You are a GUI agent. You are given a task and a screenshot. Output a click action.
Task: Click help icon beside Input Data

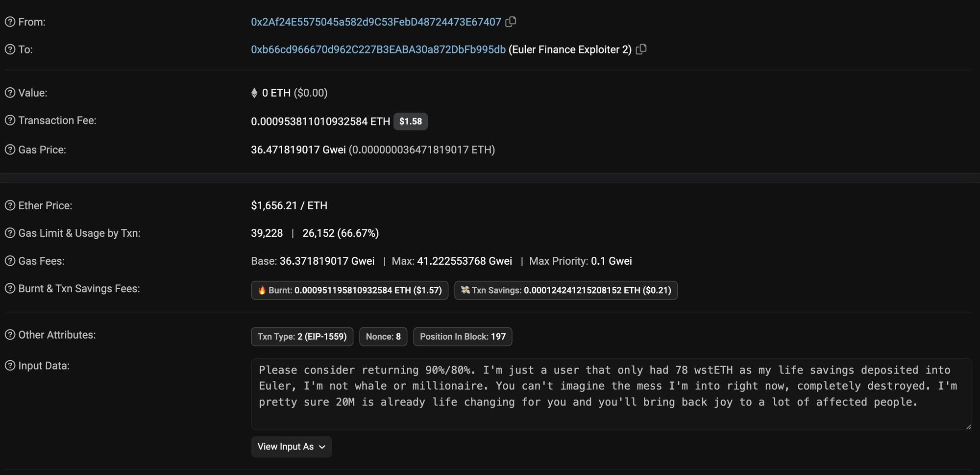point(10,366)
